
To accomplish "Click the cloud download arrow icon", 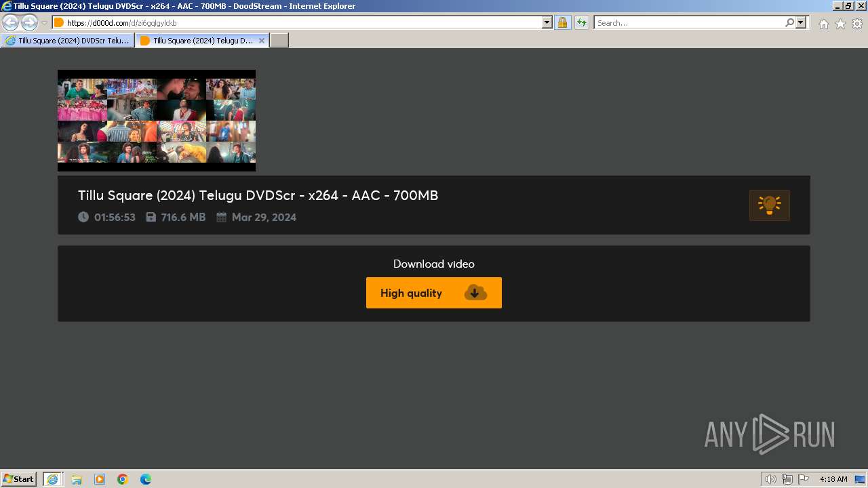I will click(x=475, y=293).
